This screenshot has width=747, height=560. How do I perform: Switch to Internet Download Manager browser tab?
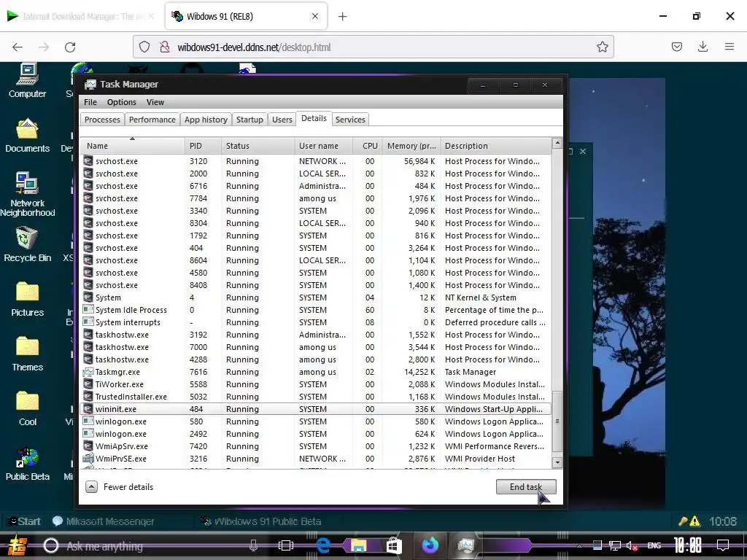click(80, 16)
